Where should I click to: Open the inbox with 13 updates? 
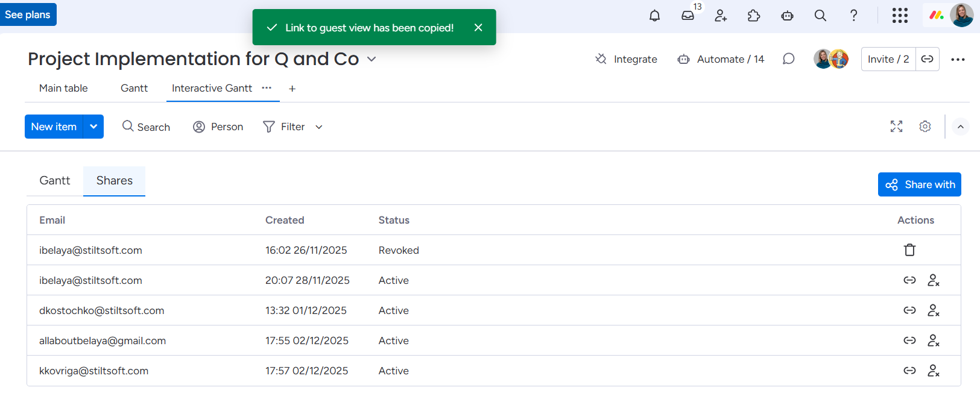(x=688, y=16)
